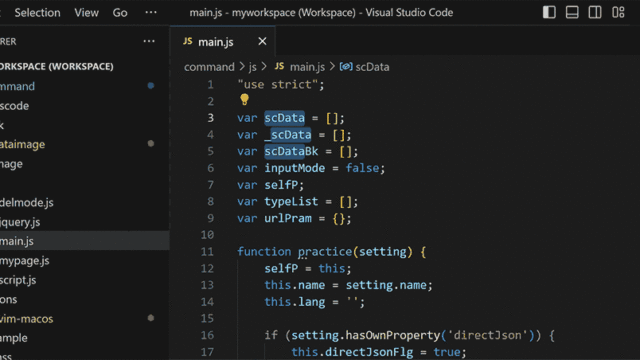Select the main.js editor tab
The image size is (640, 360).
(222, 41)
